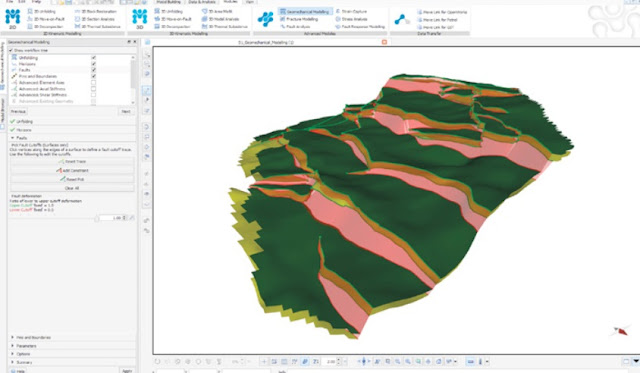
Task: Open the 3D Move-on-Fault tool
Action: [173, 19]
